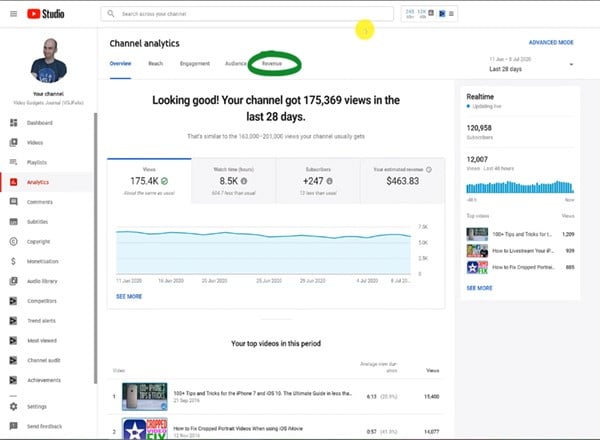Image resolution: width=600 pixels, height=440 pixels.
Task: Click the search magnifier icon
Action: pos(111,14)
